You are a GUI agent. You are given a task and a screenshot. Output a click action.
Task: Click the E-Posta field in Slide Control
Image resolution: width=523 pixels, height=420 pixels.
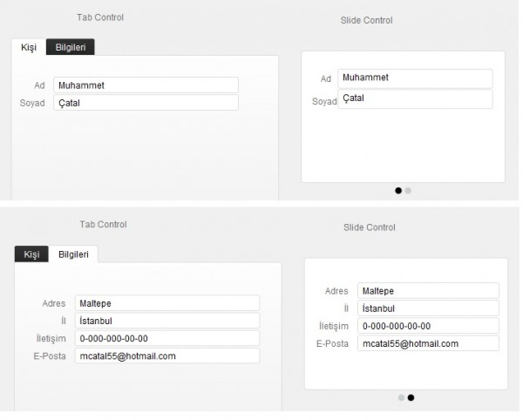click(429, 343)
